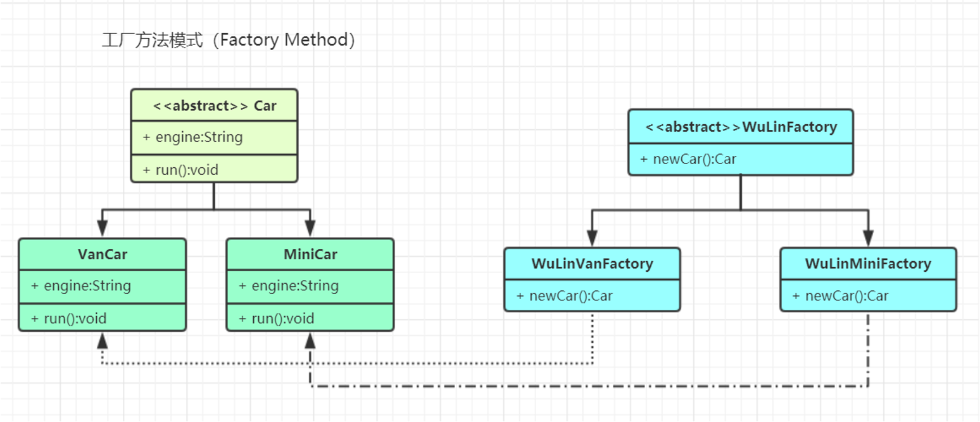Select the WuLinMiniFactory class title
This screenshot has height=422, width=980.
coord(868,263)
